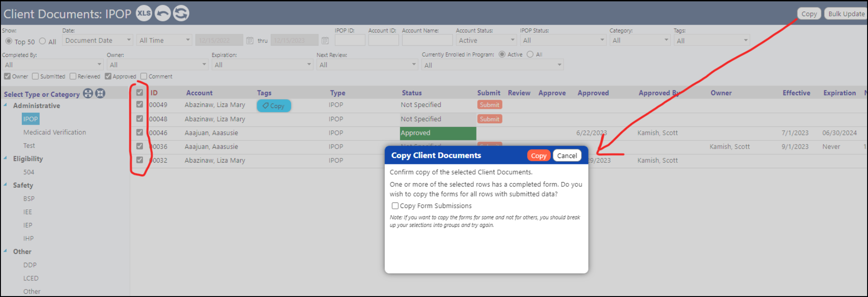The width and height of the screenshot is (868, 297).
Task: Open the All Time dropdown
Action: (164, 40)
